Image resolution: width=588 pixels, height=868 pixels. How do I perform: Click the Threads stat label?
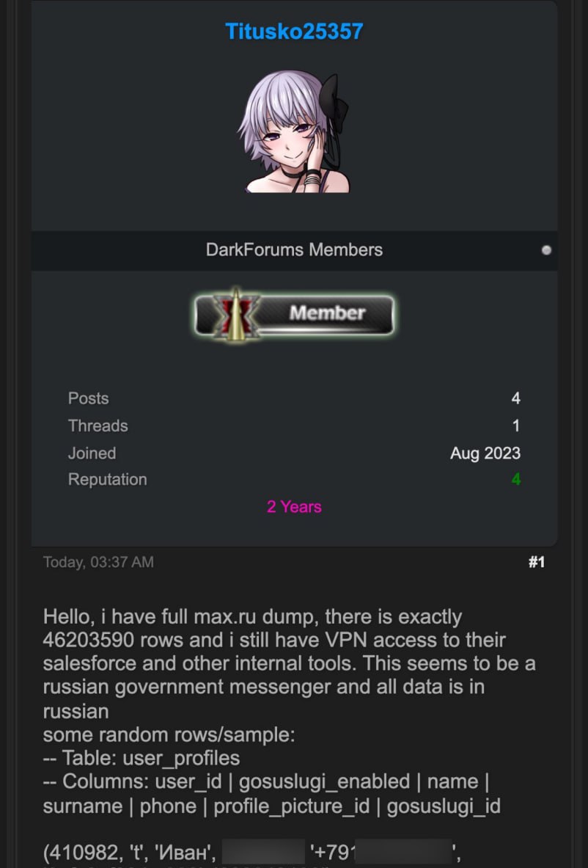98,426
